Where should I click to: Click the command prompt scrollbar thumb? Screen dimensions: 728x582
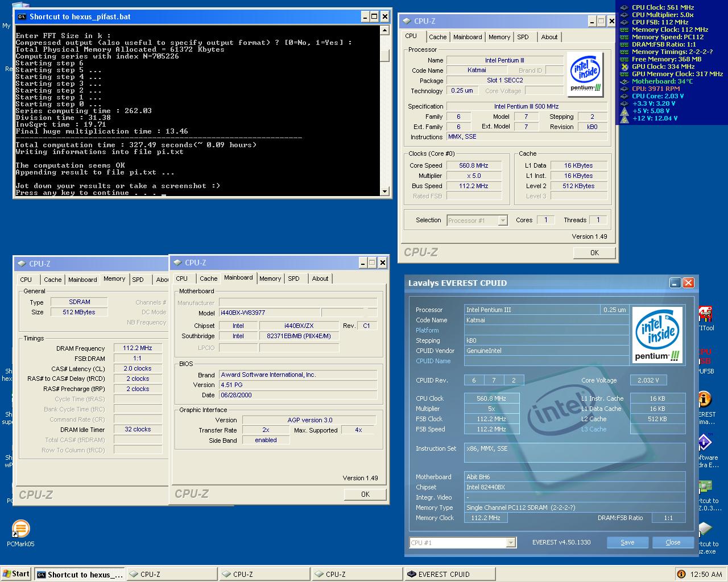[385, 55]
